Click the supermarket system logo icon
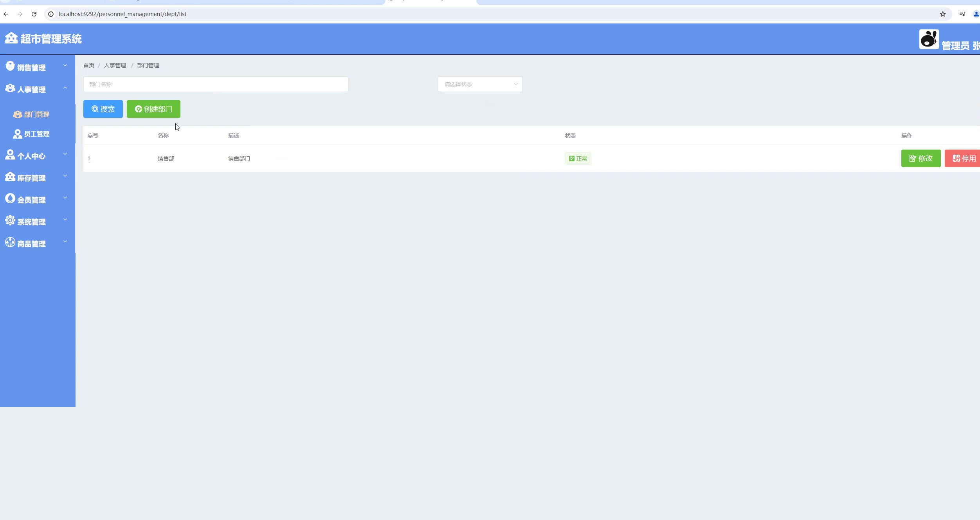Image resolution: width=980 pixels, height=520 pixels. (11, 38)
